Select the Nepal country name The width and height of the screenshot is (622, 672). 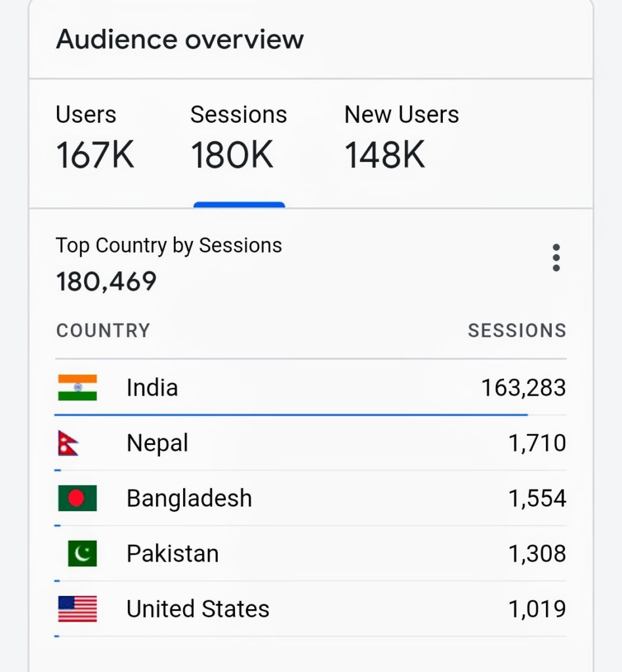157,444
